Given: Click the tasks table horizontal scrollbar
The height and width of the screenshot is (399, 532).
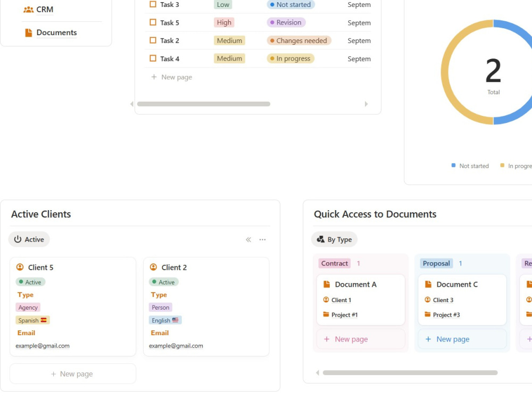Looking at the screenshot, I should 204,104.
